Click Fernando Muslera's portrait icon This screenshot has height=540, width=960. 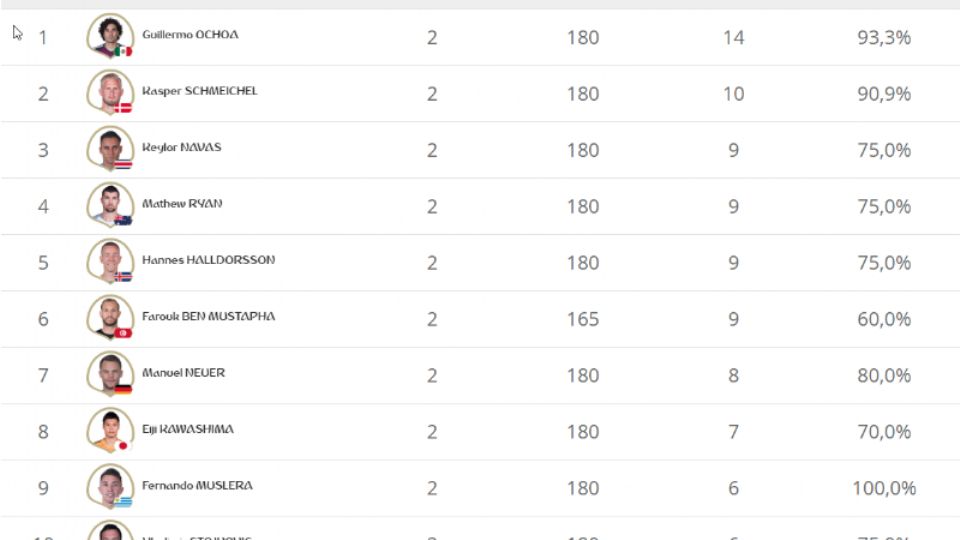(109, 486)
